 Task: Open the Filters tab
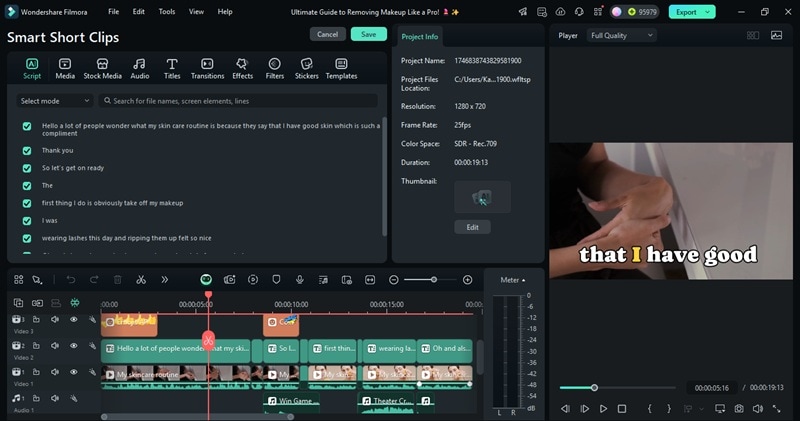pyautogui.click(x=274, y=68)
